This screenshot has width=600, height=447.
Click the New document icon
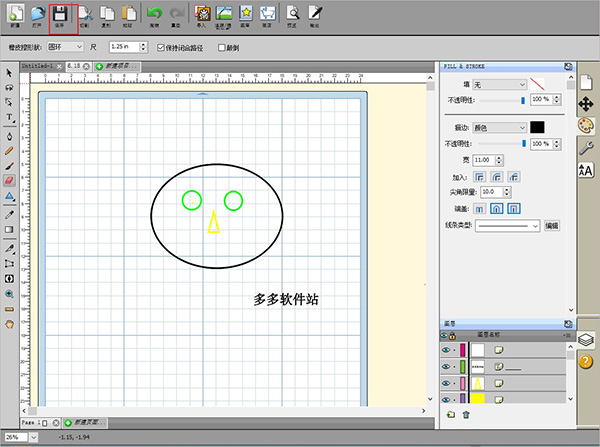[x=15, y=14]
